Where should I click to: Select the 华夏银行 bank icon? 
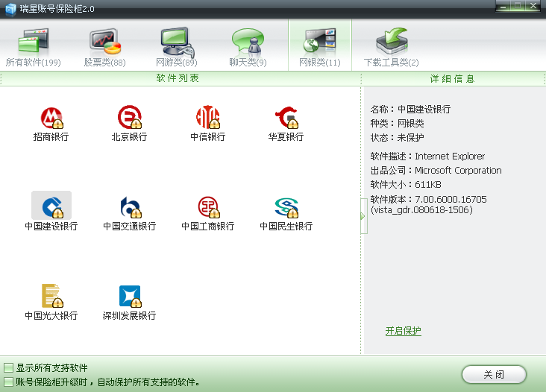pos(286,118)
